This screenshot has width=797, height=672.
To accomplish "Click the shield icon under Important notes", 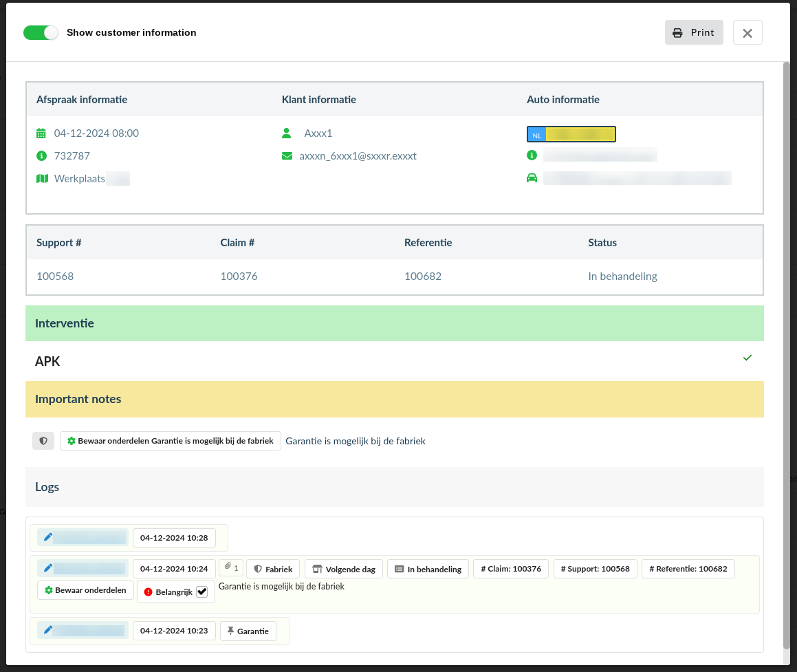I will point(43,441).
